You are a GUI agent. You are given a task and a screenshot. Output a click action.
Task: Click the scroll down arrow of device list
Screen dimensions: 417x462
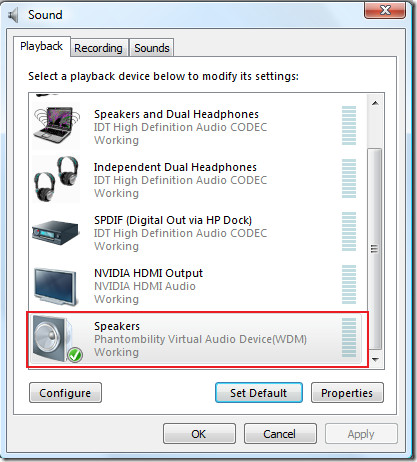click(x=375, y=359)
